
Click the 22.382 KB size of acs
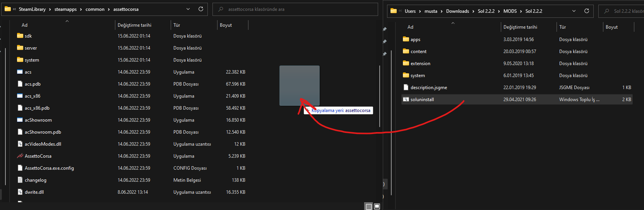coord(235,72)
